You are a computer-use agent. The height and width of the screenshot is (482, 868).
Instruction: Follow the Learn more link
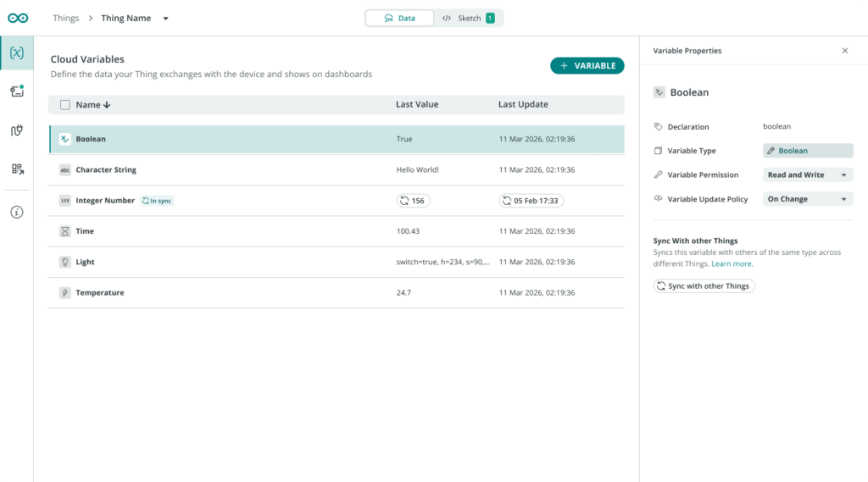click(x=732, y=264)
